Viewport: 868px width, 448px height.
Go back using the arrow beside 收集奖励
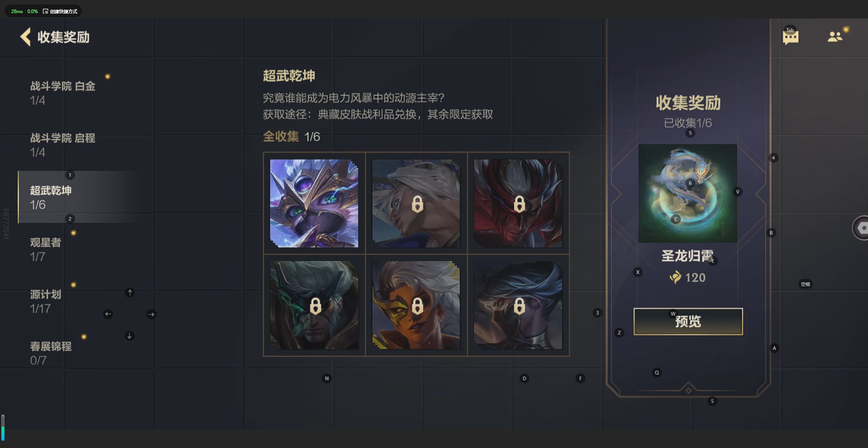pyautogui.click(x=26, y=37)
